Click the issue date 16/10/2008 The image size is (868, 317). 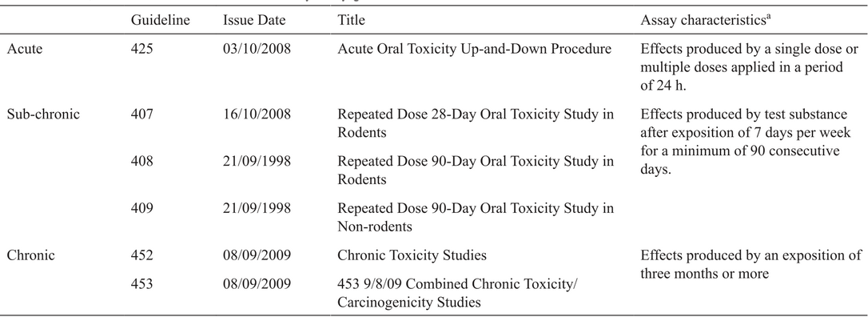(257, 114)
